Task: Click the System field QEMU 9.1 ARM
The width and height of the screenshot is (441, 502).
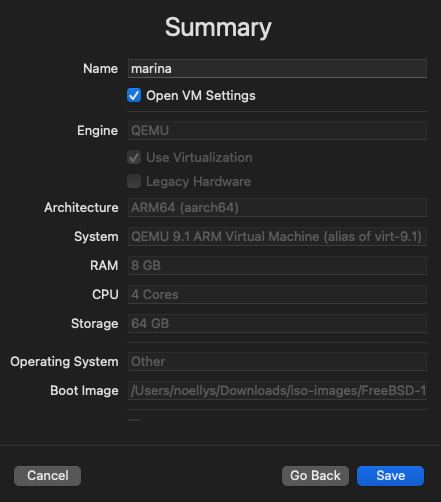Action: pos(277,237)
